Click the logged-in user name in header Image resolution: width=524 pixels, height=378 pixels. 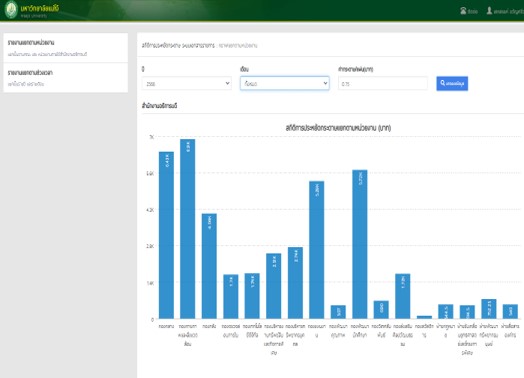tap(509, 11)
